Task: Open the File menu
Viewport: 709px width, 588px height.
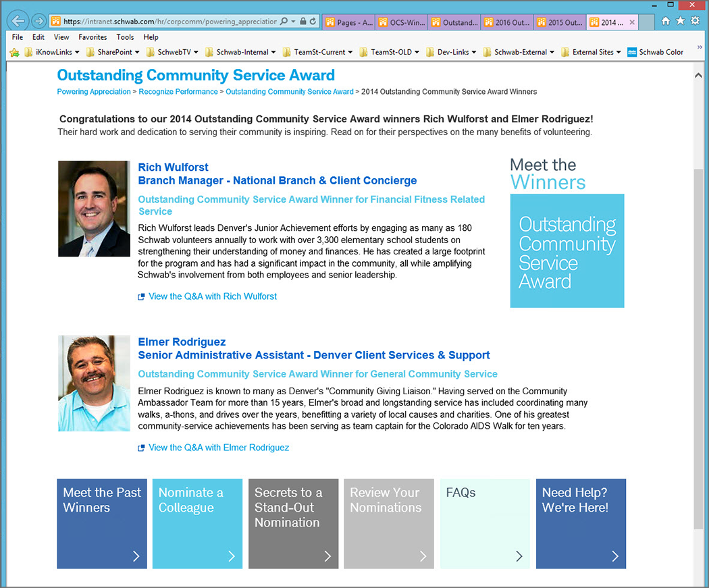Action: pos(17,37)
